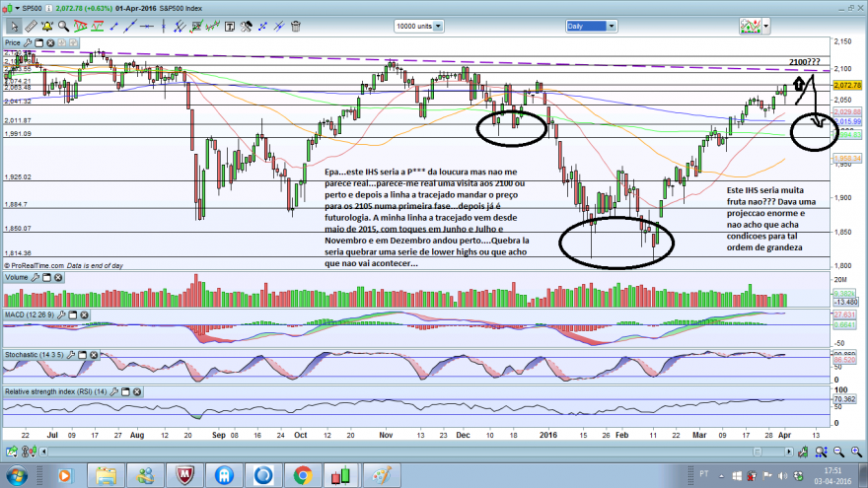
Task: Click the traffic-light icon at bottom left
Action: pyautogui.click(x=28, y=453)
